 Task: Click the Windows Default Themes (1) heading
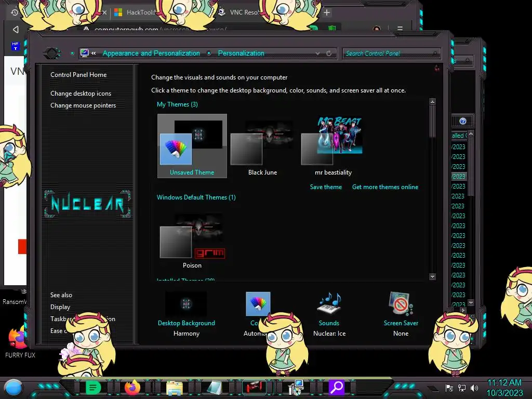(x=196, y=197)
